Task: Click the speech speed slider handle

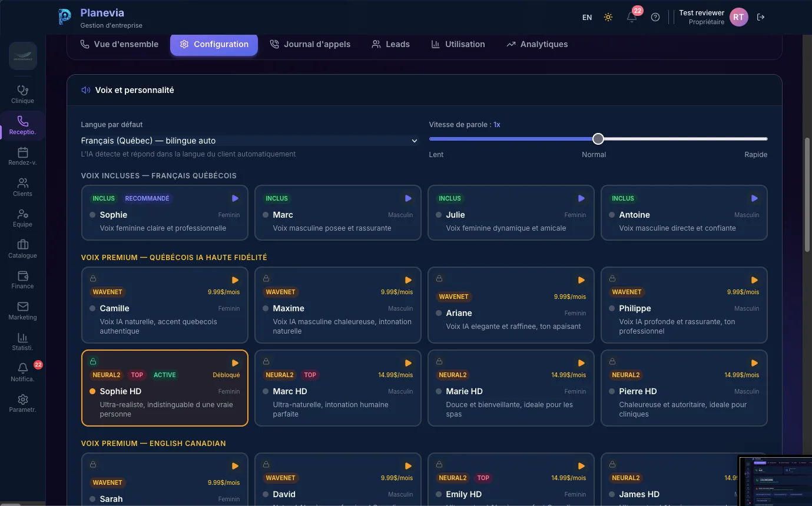Action: click(598, 139)
